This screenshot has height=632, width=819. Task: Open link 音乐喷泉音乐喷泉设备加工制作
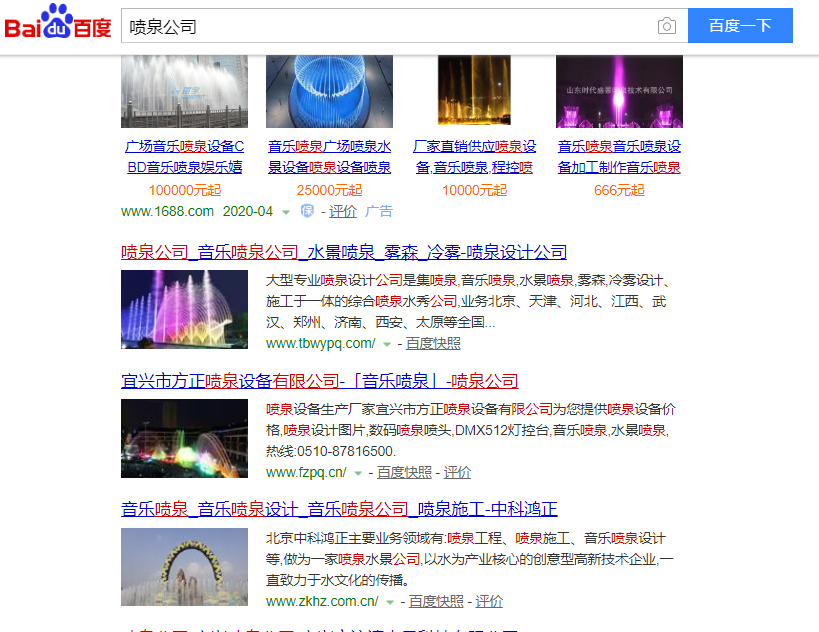click(x=619, y=157)
